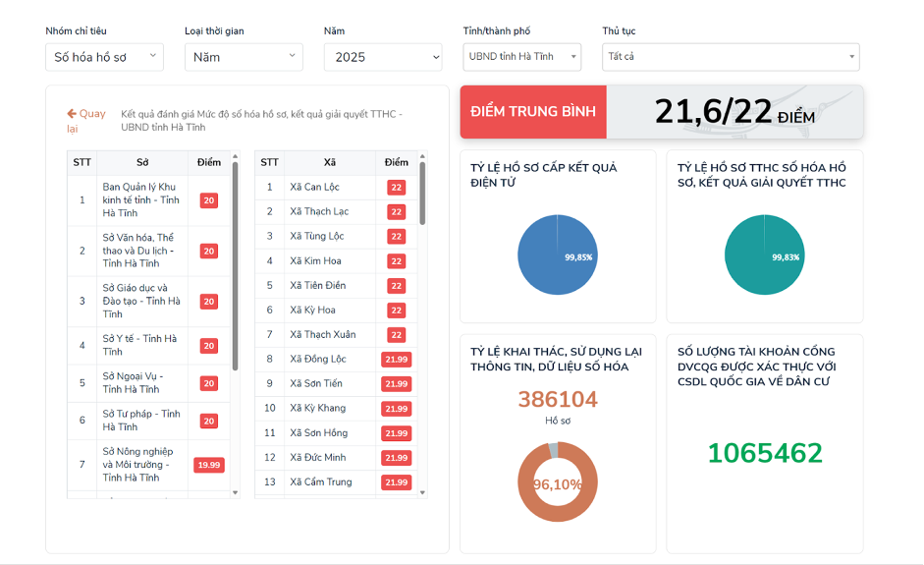
Task: Click the blue 99,85% pie chart
Action: tap(557, 254)
